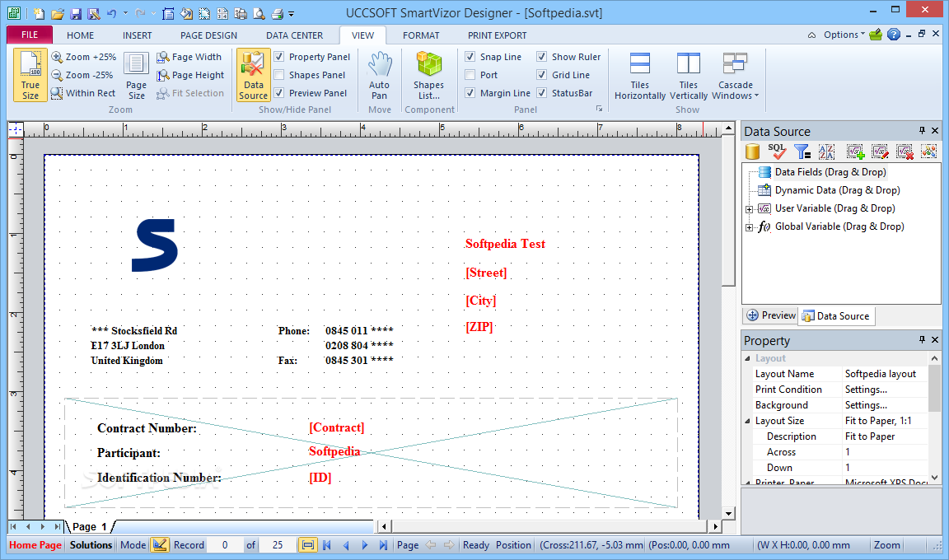
Task: Uncheck the Property Panel checkbox
Action: click(279, 57)
